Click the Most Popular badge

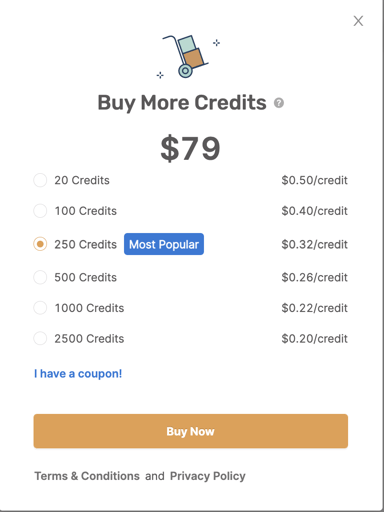pyautogui.click(x=164, y=244)
